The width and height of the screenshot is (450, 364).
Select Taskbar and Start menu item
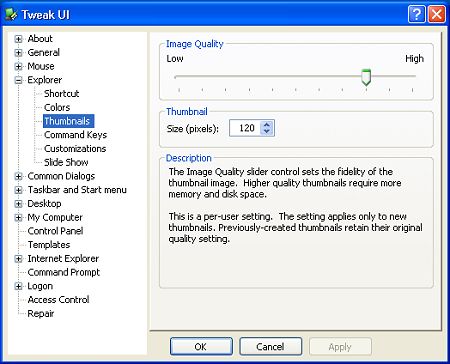[77, 190]
